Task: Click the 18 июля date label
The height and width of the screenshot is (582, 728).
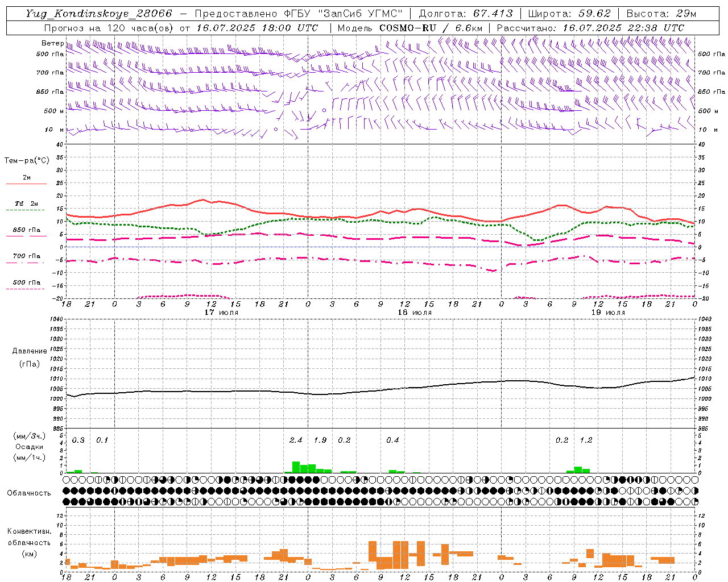Action: pyautogui.click(x=415, y=313)
